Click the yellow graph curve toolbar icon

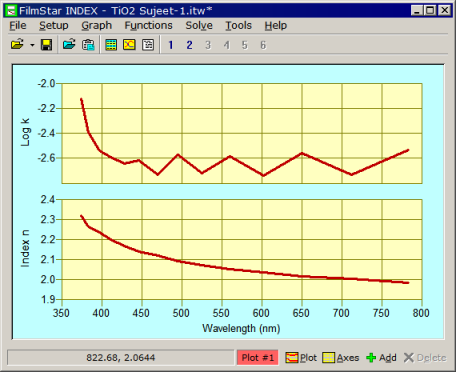click(x=129, y=45)
